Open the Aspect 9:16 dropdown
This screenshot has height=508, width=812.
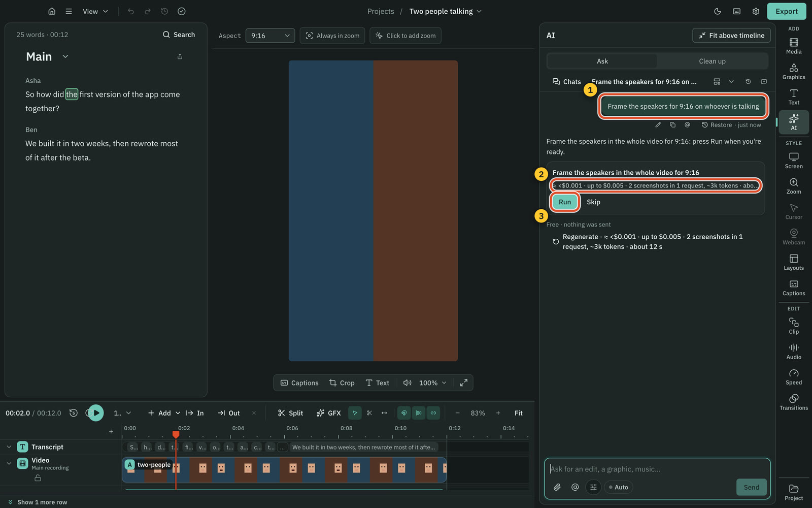270,36
